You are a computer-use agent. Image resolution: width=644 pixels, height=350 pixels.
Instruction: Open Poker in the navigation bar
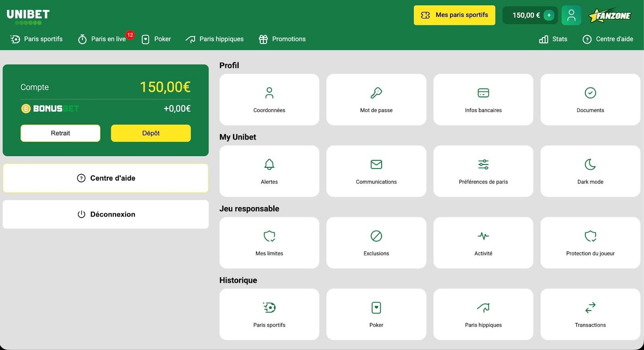[x=156, y=39]
